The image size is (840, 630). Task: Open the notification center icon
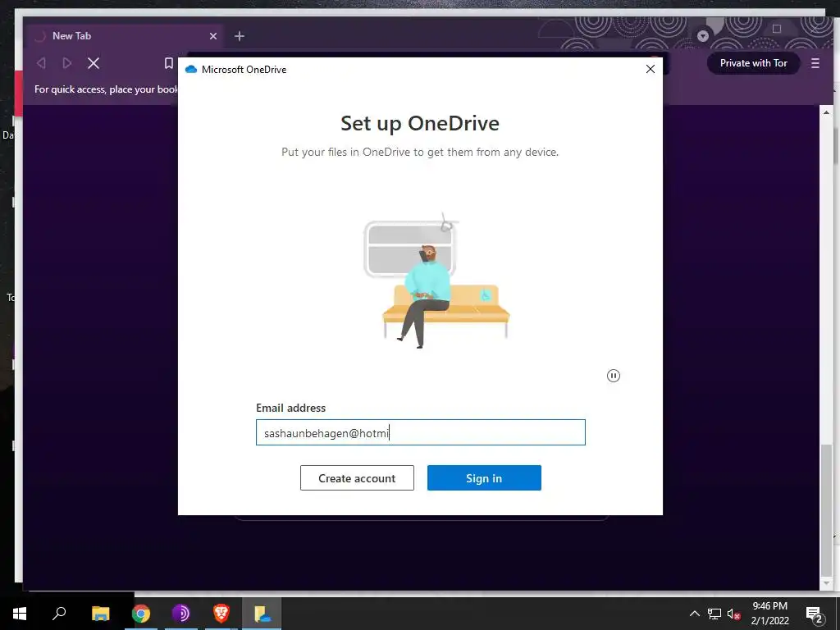815,614
